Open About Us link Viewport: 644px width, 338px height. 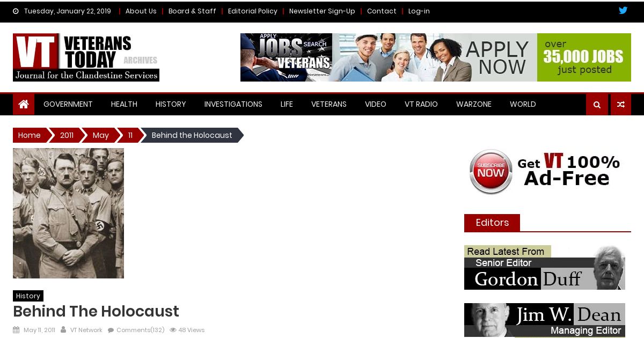click(141, 11)
